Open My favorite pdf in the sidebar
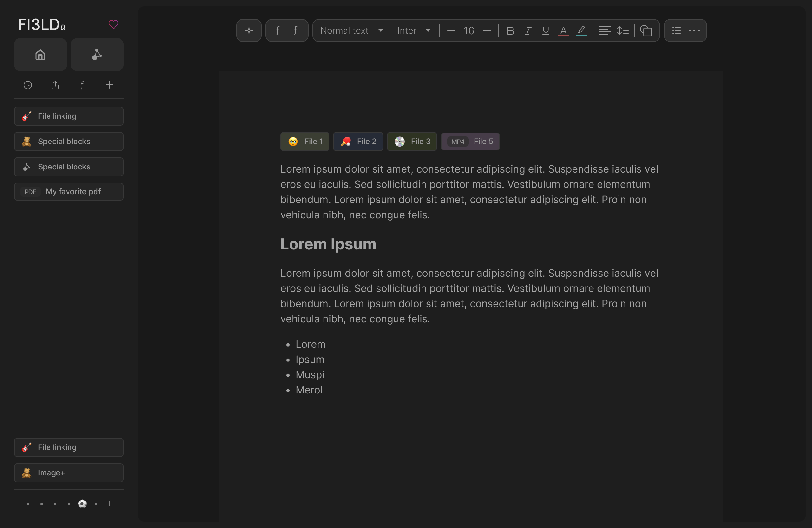The width and height of the screenshot is (812, 528). point(69,191)
